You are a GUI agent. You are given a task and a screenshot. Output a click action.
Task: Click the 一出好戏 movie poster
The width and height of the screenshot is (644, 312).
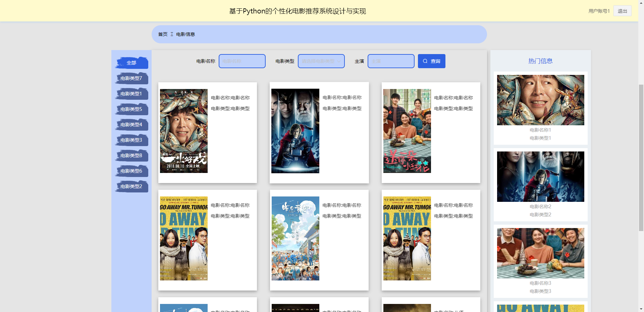183,131
